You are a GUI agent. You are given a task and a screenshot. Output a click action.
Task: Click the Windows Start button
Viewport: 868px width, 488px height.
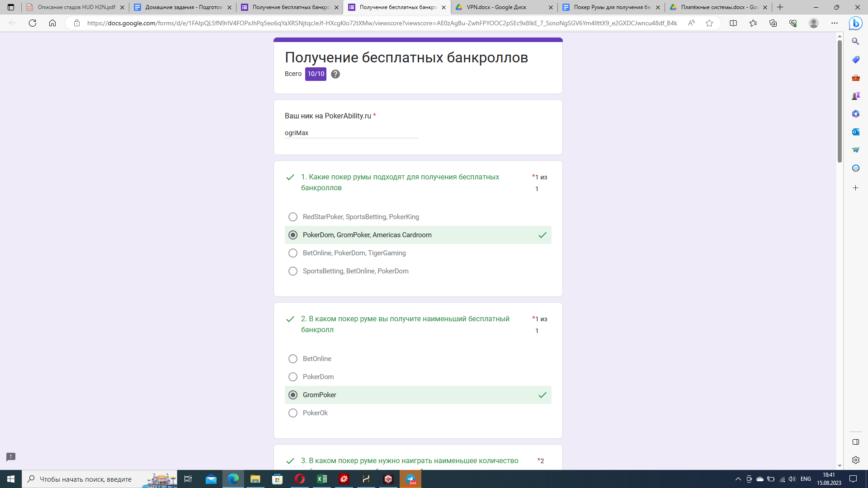pos(11,479)
